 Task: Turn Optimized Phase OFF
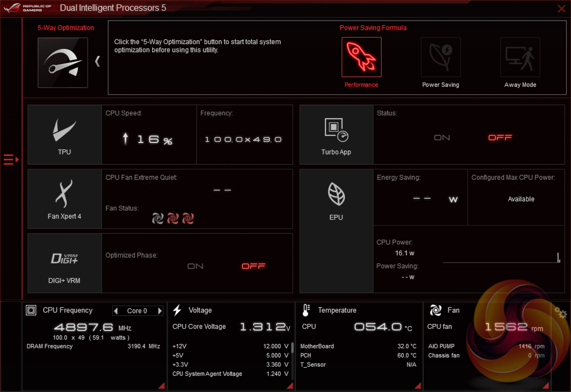[254, 266]
